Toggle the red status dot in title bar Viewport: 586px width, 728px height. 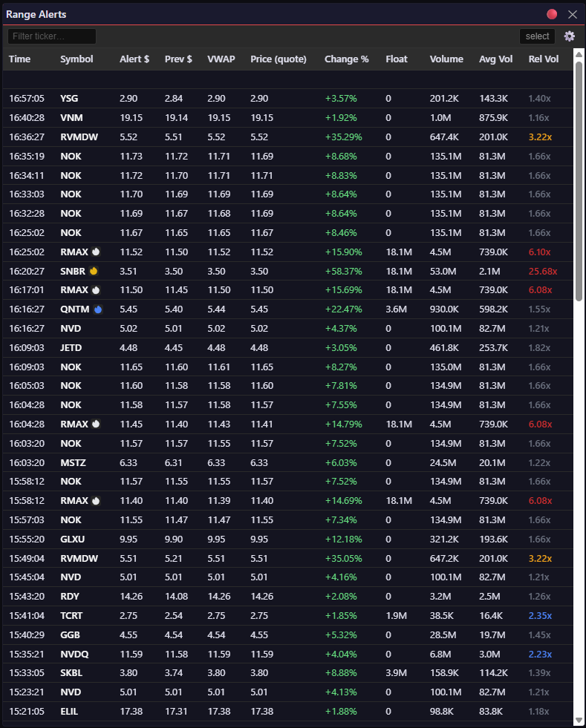[x=552, y=14]
